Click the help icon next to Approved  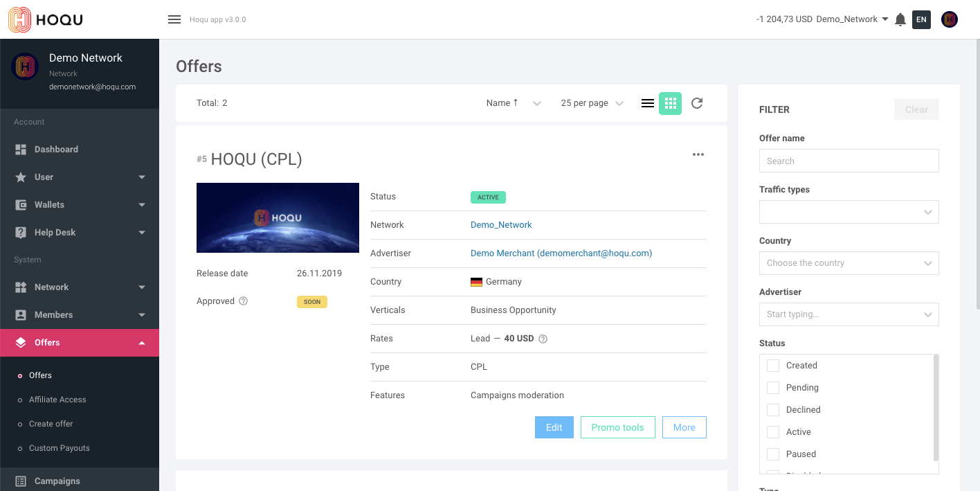click(243, 301)
